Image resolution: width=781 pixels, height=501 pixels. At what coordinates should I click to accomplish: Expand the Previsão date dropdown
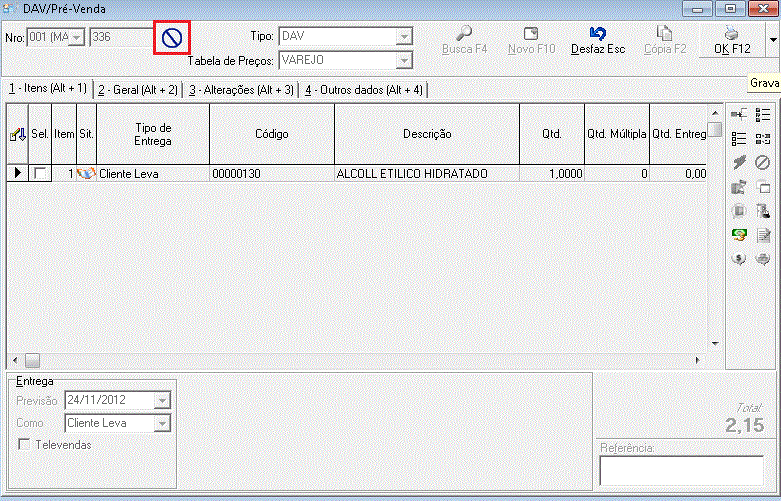162,401
